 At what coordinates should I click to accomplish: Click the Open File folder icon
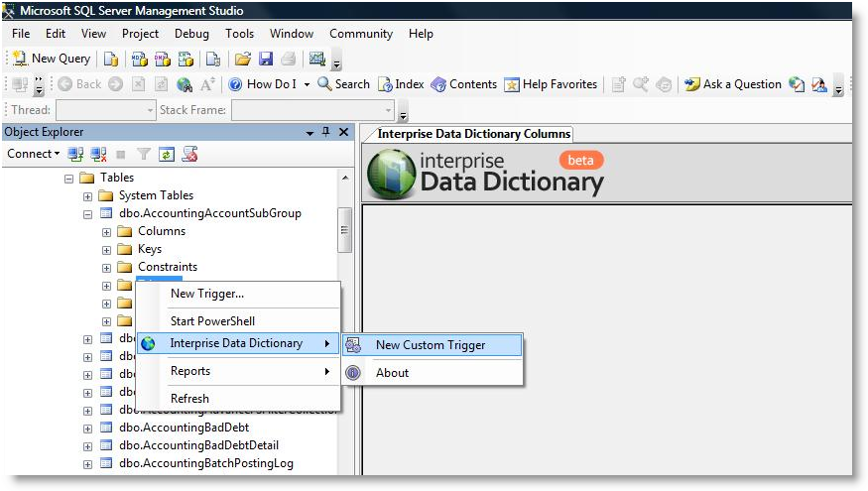click(242, 59)
